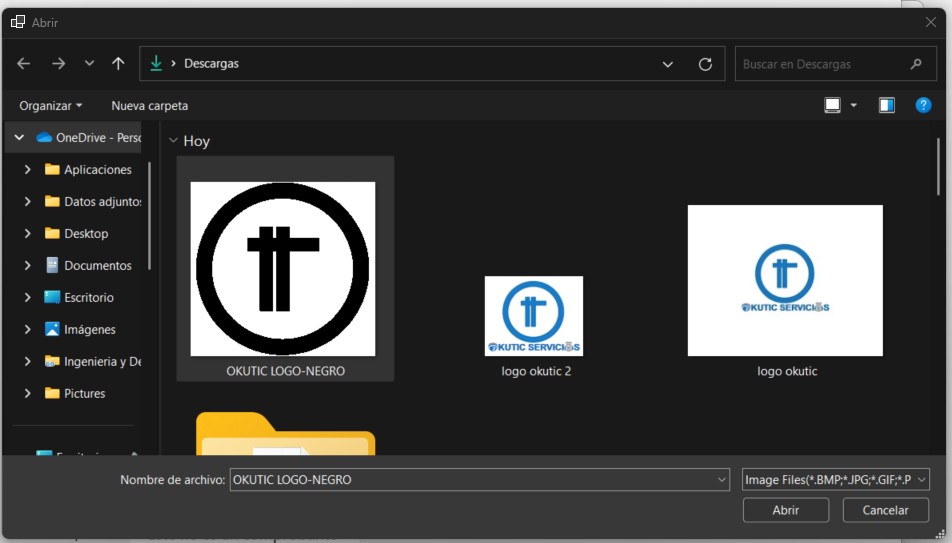Click the search magnifier icon
Screen dimensions: 952x543
coord(916,64)
